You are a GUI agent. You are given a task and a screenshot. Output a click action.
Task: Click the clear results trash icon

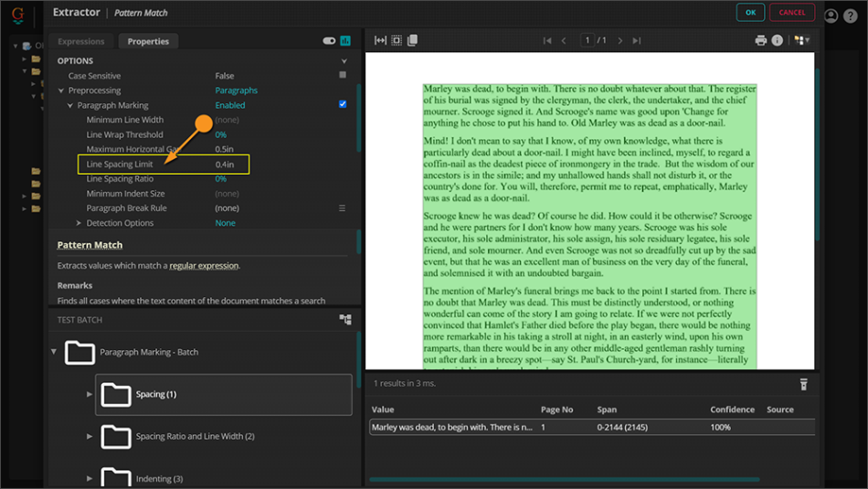[803, 384]
